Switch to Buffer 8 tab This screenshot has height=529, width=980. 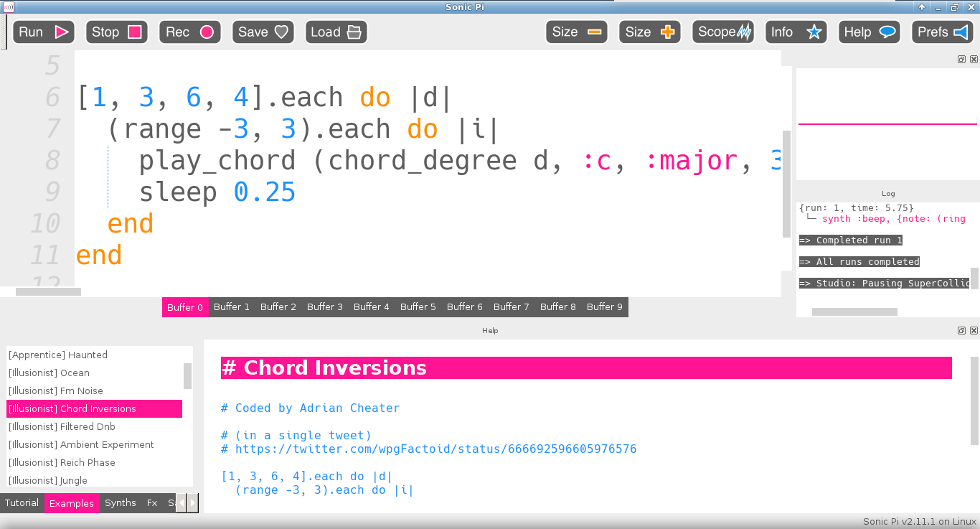[x=558, y=307]
